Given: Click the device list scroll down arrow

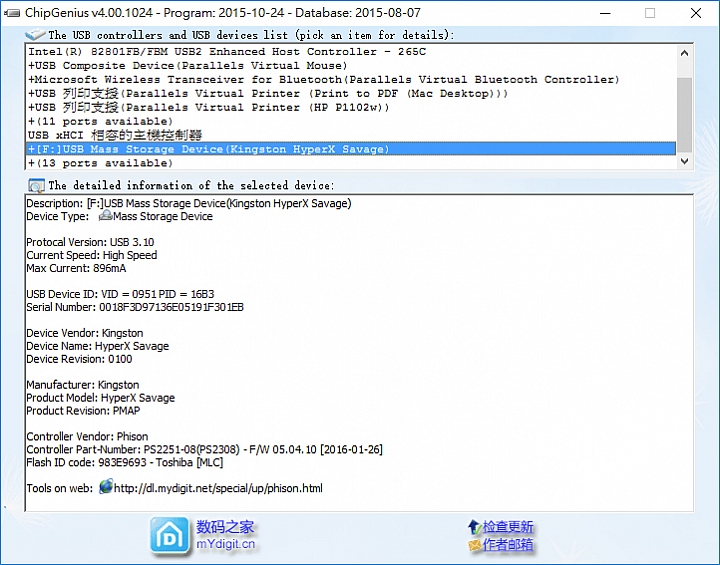Looking at the screenshot, I should (684, 161).
